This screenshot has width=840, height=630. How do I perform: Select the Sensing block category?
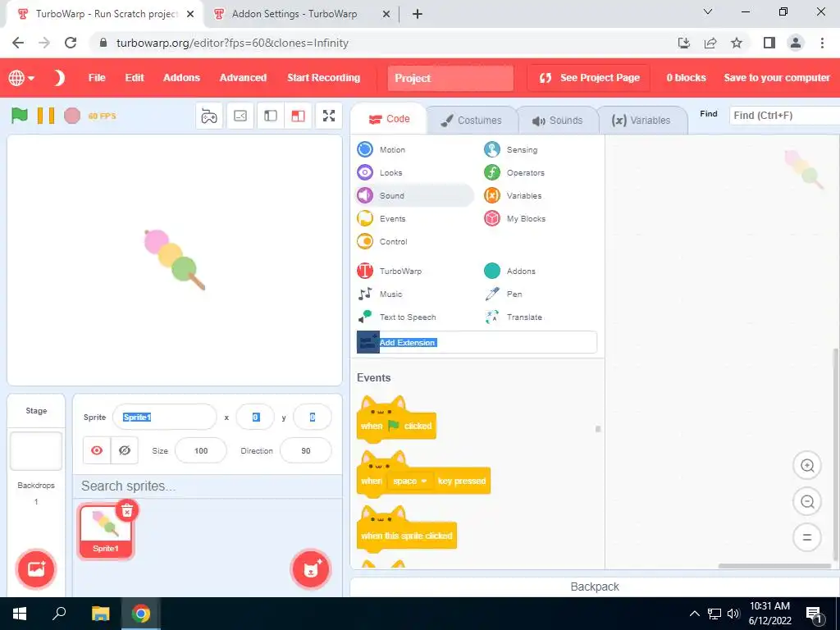coord(510,149)
